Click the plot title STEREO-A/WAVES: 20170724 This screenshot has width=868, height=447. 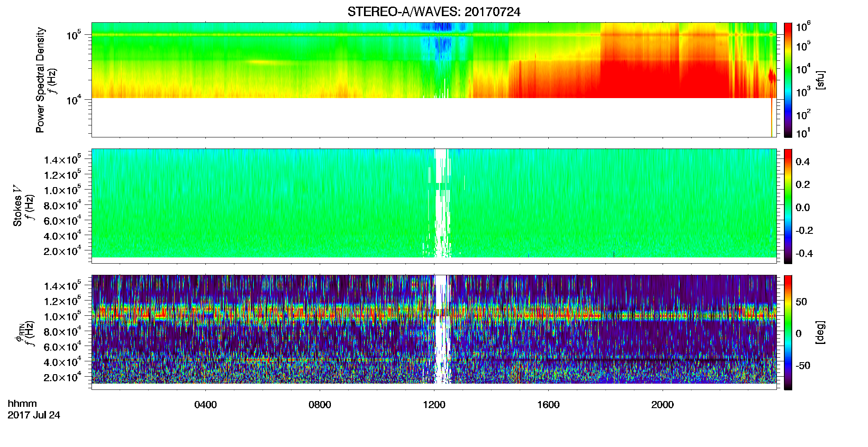click(x=434, y=12)
